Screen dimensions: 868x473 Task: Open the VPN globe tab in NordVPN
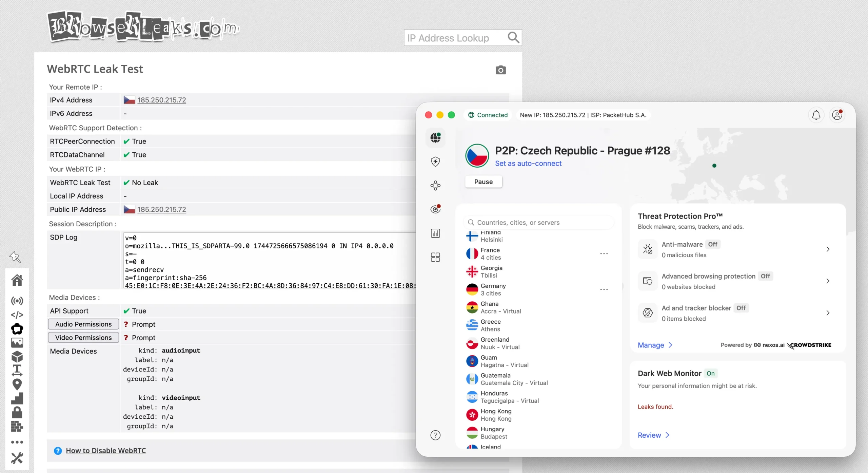tap(435, 138)
